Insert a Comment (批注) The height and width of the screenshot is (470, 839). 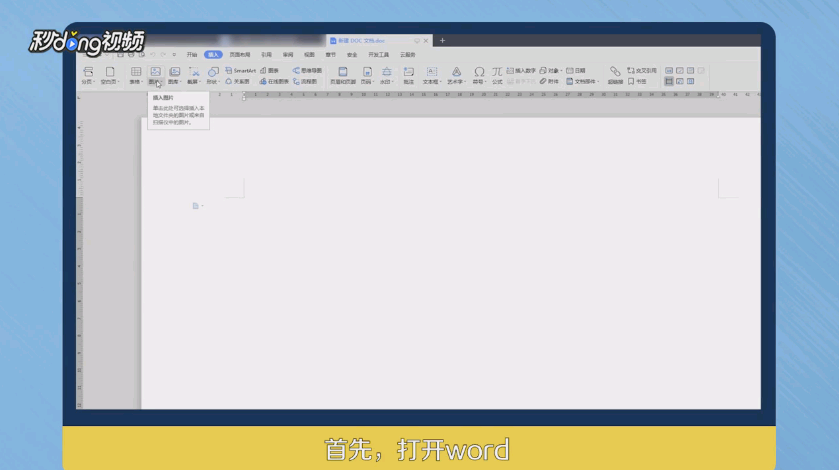coord(409,75)
